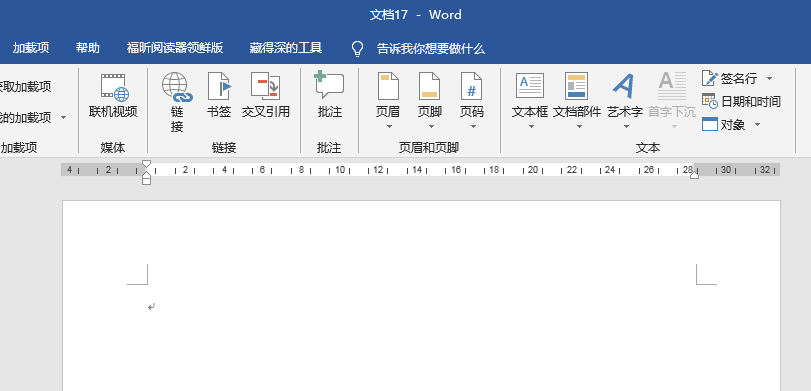Insert 日期和时间 date and time

[741, 101]
